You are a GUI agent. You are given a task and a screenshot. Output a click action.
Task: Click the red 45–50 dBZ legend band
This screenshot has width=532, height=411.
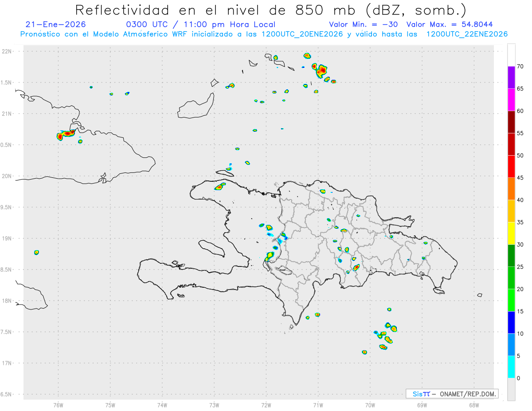(x=511, y=167)
